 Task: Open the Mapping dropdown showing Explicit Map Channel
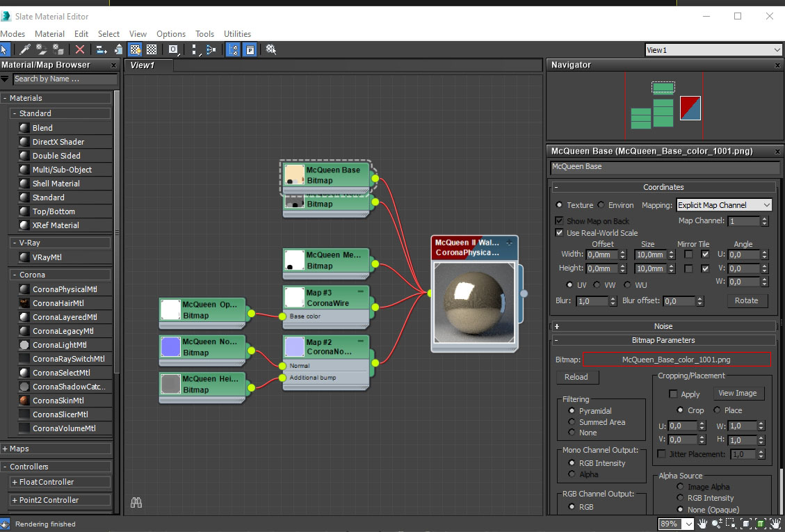(x=724, y=205)
